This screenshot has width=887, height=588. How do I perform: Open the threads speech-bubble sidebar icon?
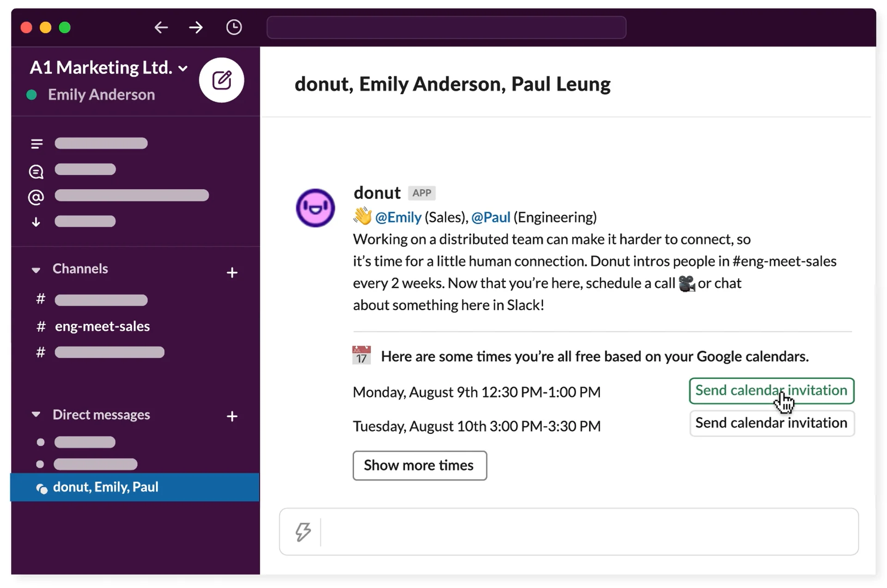coord(36,171)
